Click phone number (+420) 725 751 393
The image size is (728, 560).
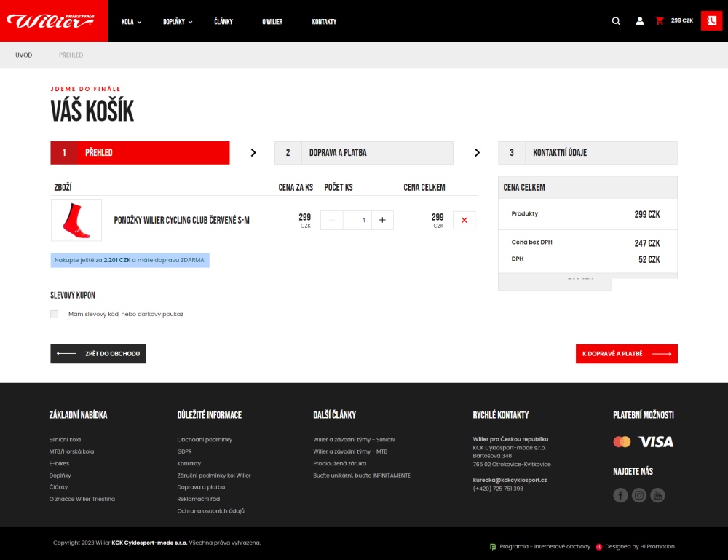pos(498,489)
